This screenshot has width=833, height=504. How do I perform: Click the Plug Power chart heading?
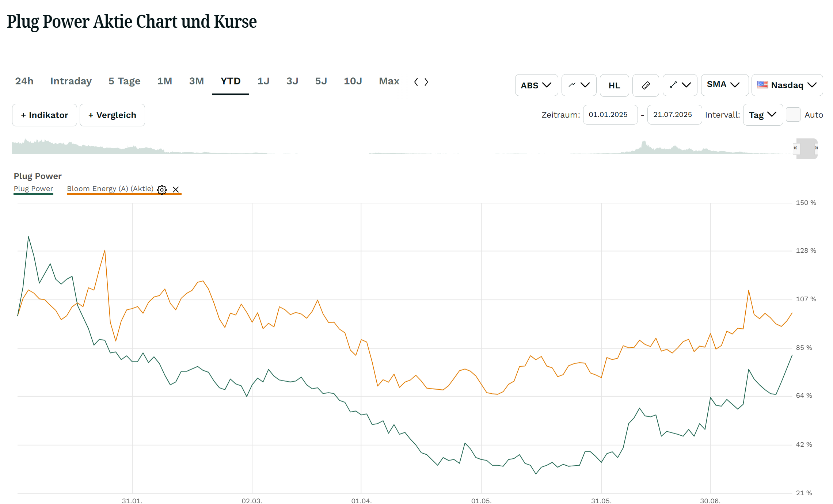(x=38, y=176)
